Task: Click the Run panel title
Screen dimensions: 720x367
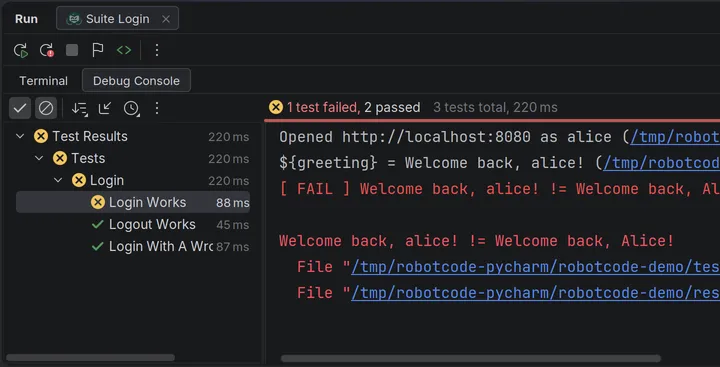Action: (27, 19)
